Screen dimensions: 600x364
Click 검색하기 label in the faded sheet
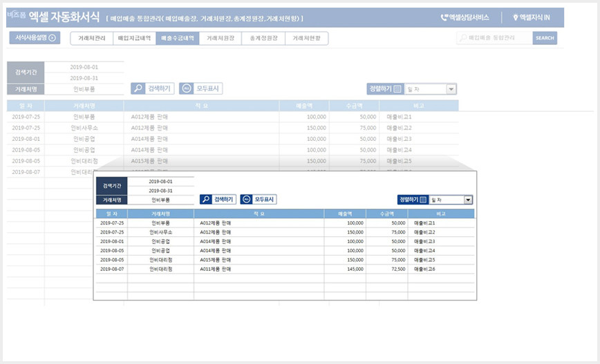coord(159,88)
